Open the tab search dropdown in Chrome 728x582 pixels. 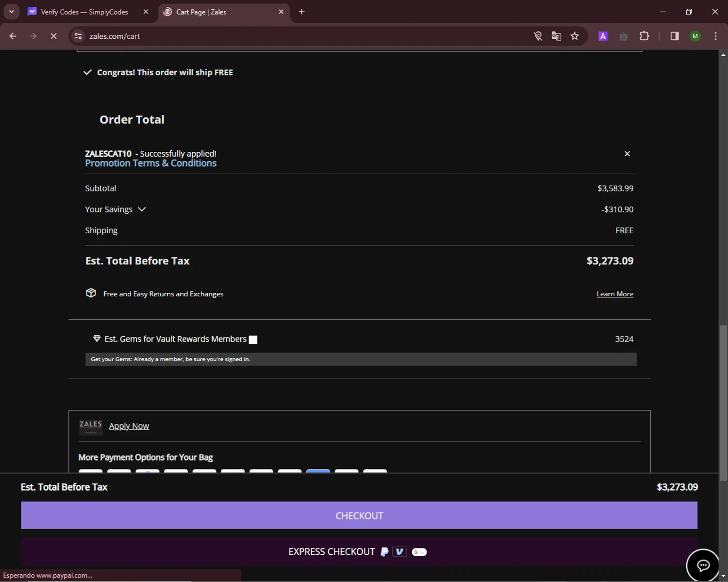pos(11,12)
